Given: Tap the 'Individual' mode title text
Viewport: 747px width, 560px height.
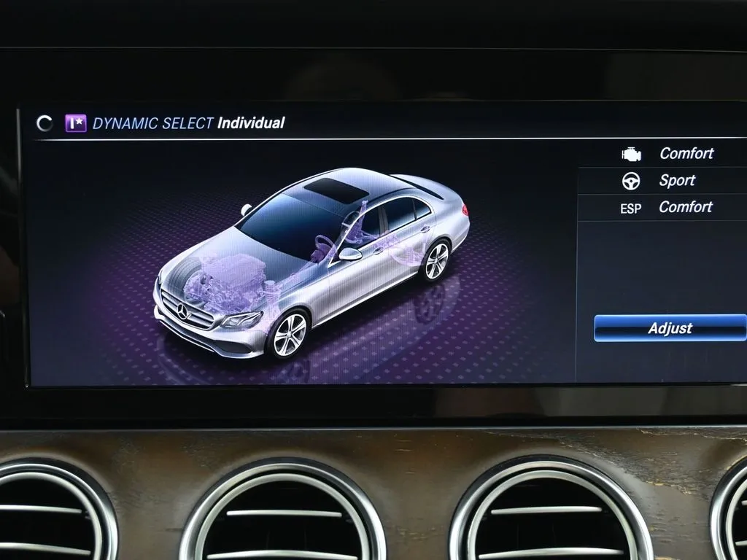Looking at the screenshot, I should click(x=251, y=122).
